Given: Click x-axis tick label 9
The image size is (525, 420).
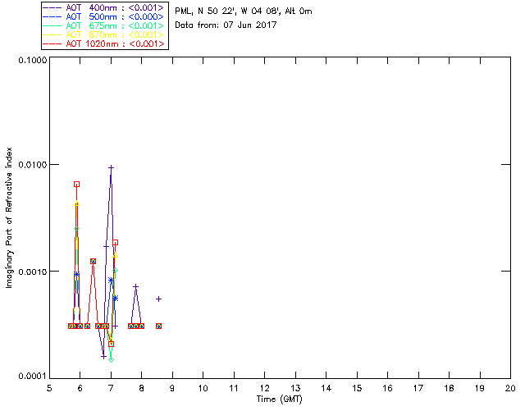Looking at the screenshot, I should tap(172, 388).
